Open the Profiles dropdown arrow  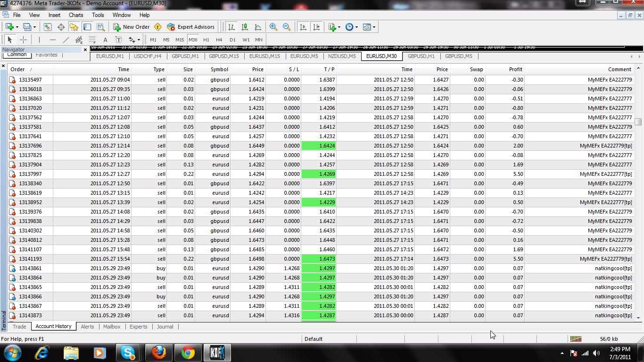34,27
